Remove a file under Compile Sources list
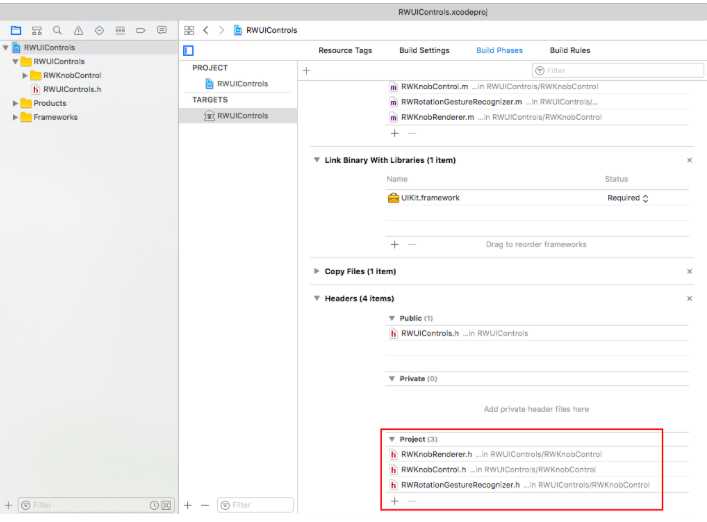The height and width of the screenshot is (522, 707). tap(412, 133)
